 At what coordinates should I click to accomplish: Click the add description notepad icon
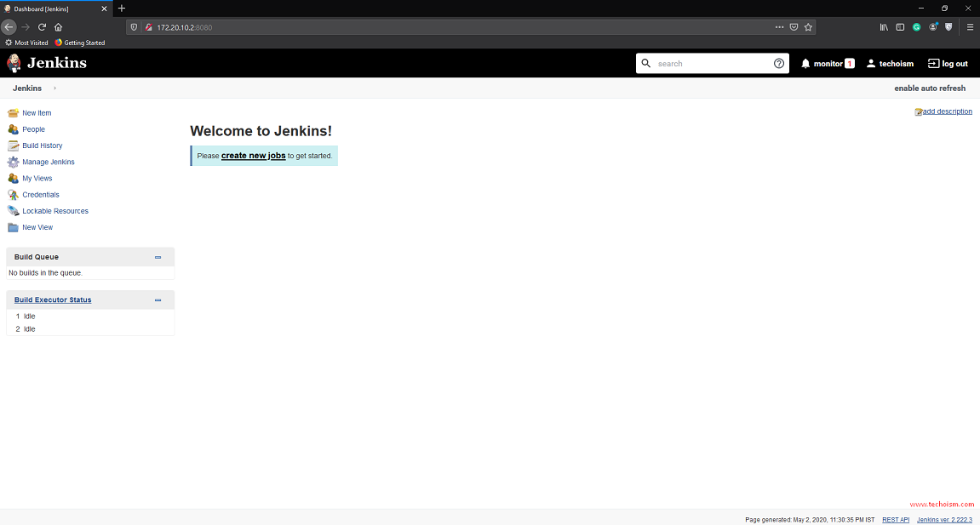[918, 111]
